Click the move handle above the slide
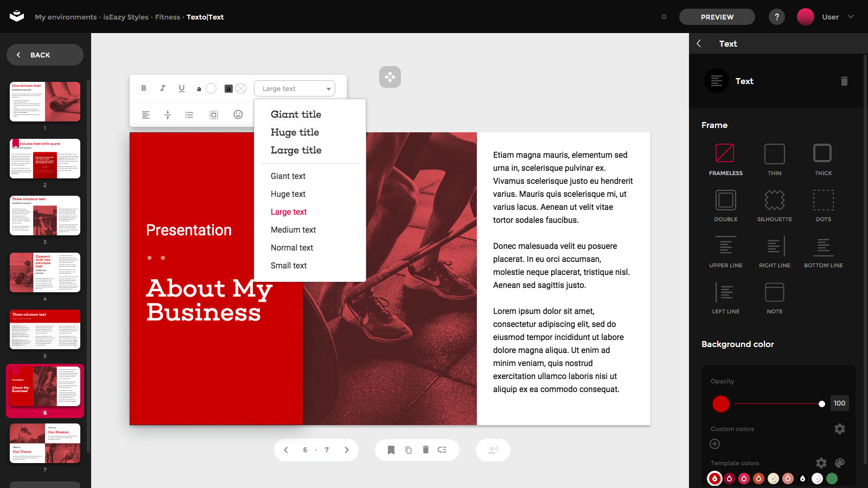The height and width of the screenshot is (488, 868). click(390, 77)
